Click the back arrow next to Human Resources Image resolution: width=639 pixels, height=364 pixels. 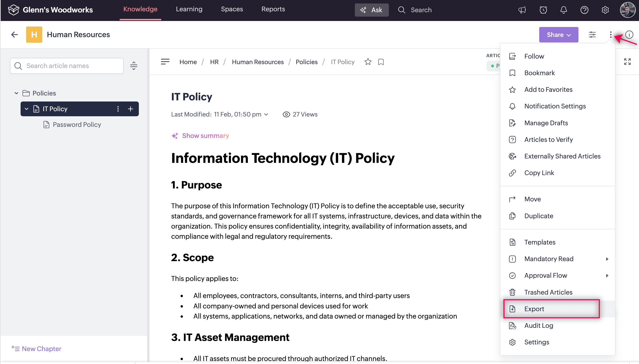(15, 35)
